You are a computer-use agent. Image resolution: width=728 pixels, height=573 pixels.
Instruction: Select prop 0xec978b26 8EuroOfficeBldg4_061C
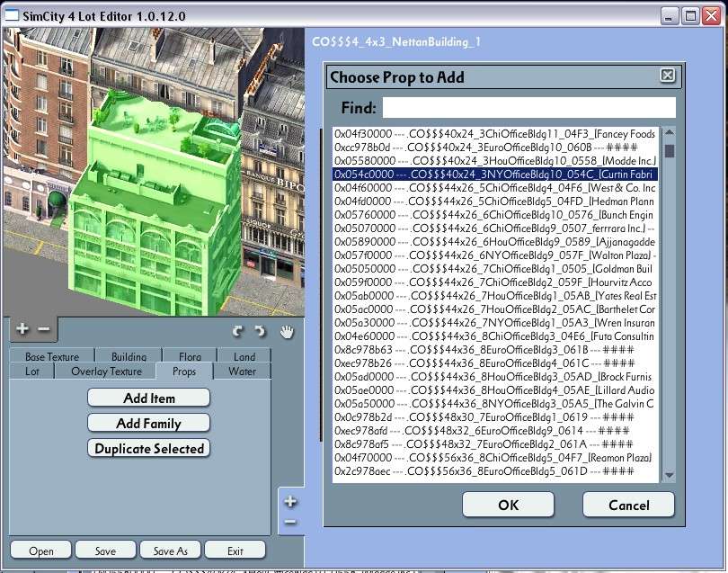495,363
